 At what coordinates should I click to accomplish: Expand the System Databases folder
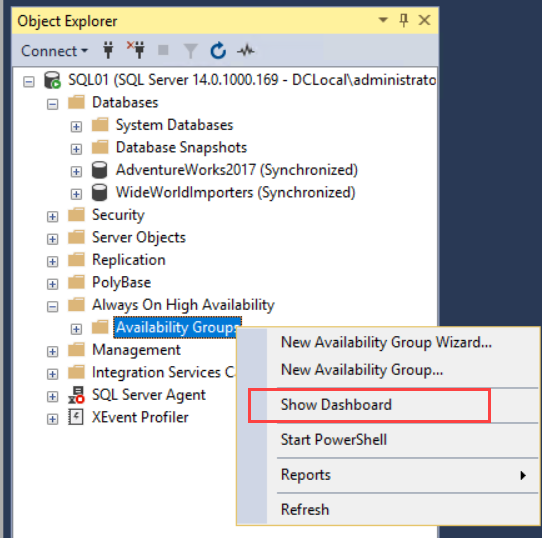click(76, 127)
